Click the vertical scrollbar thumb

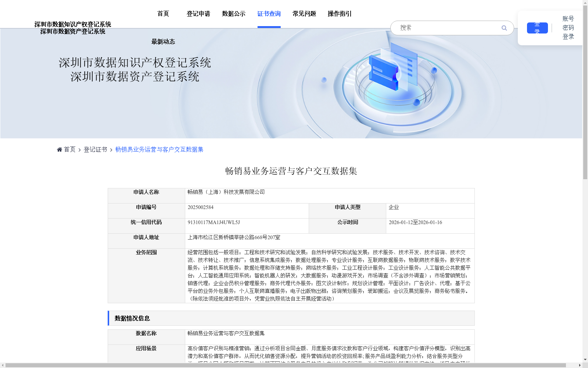point(585,92)
